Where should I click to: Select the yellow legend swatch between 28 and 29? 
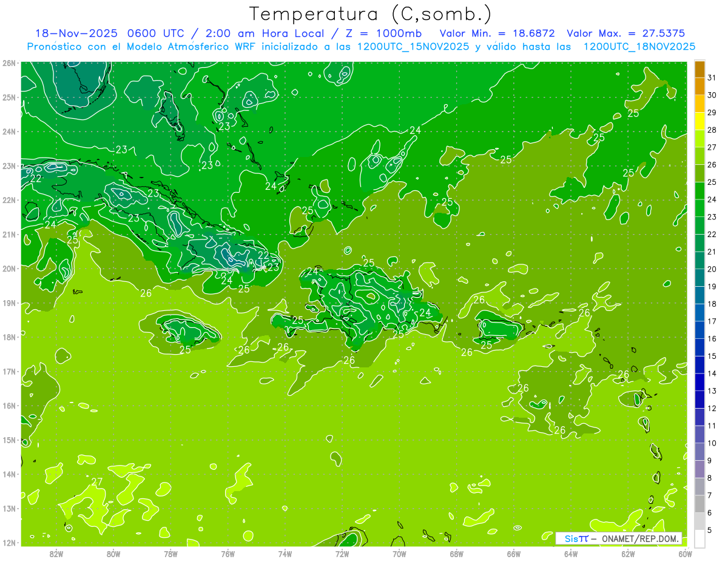(x=699, y=121)
